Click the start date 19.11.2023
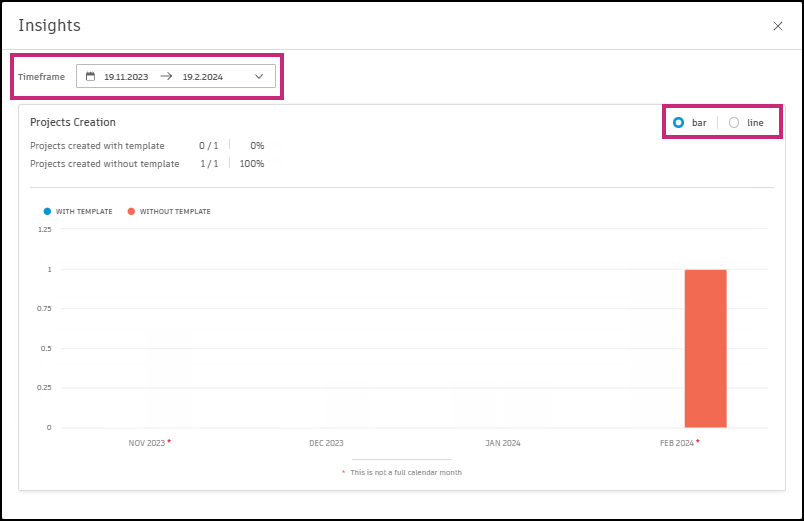Viewport: 804px width, 521px height. point(126,77)
